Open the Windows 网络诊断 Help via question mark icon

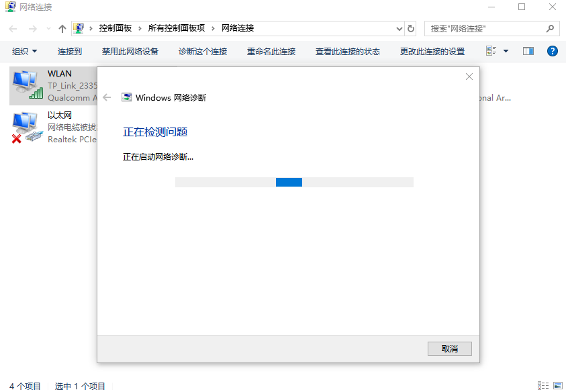552,50
